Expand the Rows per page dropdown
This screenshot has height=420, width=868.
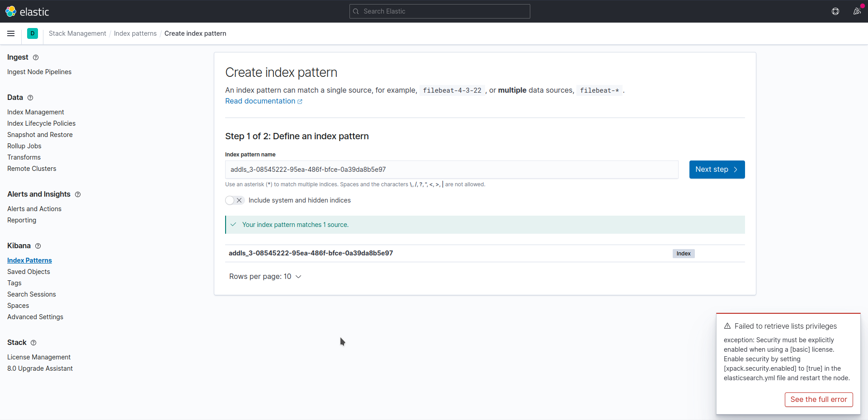tap(265, 277)
